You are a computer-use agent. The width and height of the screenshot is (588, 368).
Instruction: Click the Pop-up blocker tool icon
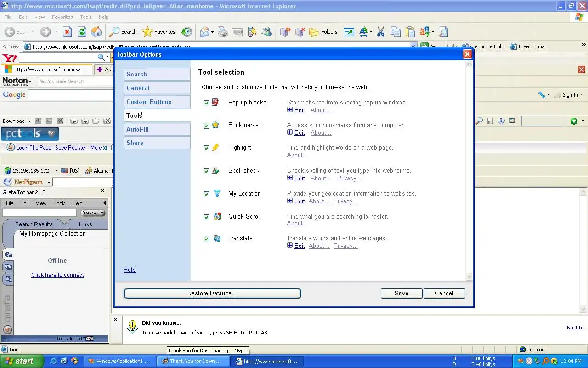[x=215, y=102]
